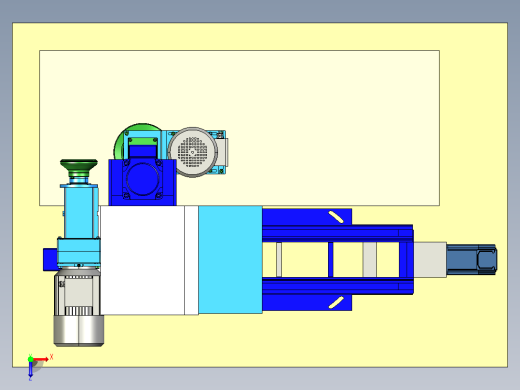
Task: Select the lower diagonal slot on the blue frame
Action: [x=336, y=302]
